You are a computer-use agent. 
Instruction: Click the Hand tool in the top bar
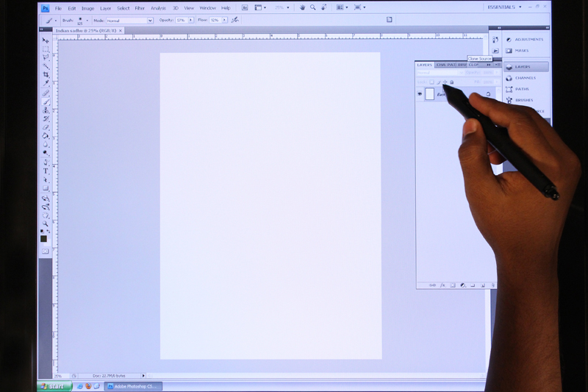click(301, 7)
